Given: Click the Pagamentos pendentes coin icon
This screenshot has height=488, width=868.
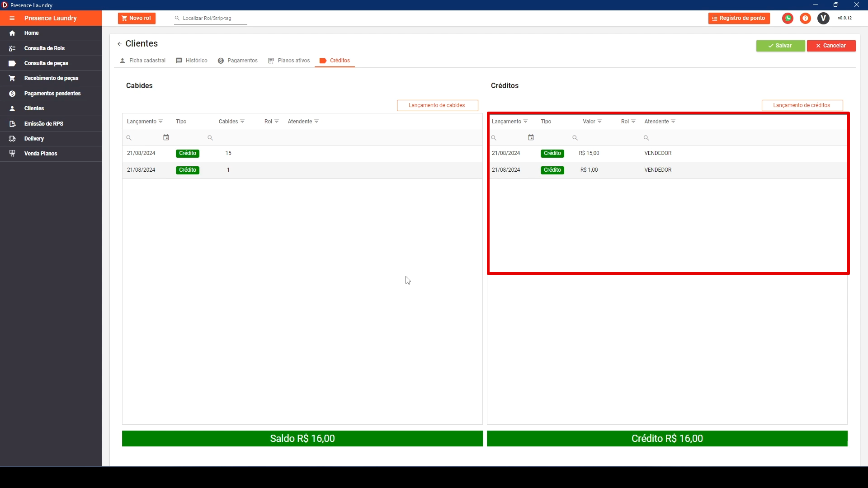Looking at the screenshot, I should click(12, 94).
